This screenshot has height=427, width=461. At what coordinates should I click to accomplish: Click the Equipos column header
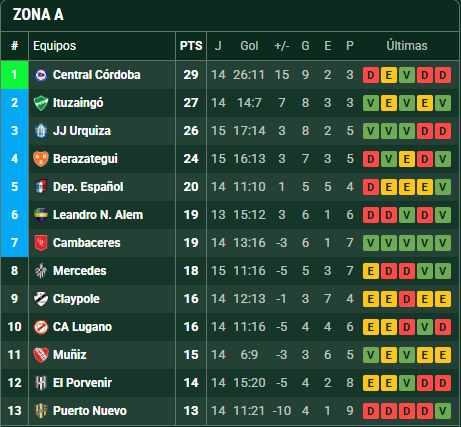tap(54, 46)
